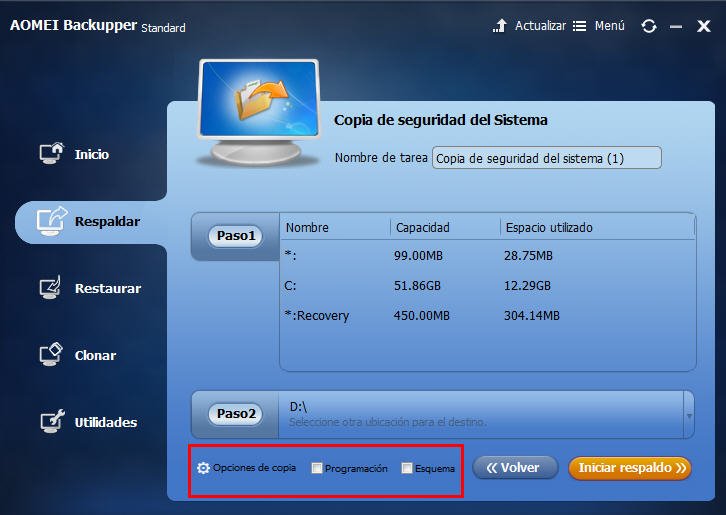Click the Capacidad column header

(x=422, y=227)
